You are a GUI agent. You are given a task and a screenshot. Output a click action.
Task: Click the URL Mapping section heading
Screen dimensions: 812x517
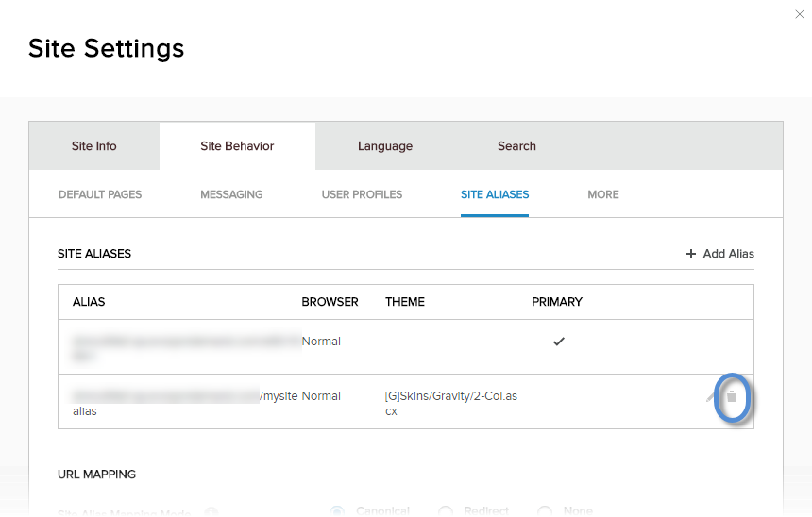tap(96, 475)
